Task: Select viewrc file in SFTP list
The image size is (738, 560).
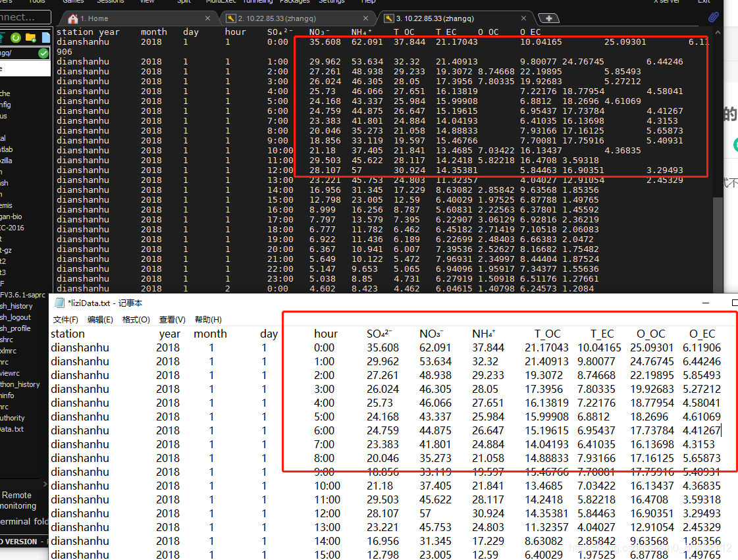Action: coord(10,373)
